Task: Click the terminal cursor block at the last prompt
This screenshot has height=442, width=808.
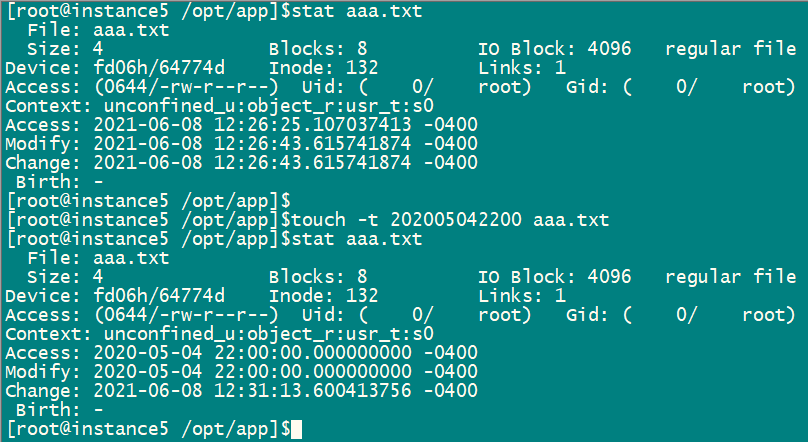Action: click(296, 430)
